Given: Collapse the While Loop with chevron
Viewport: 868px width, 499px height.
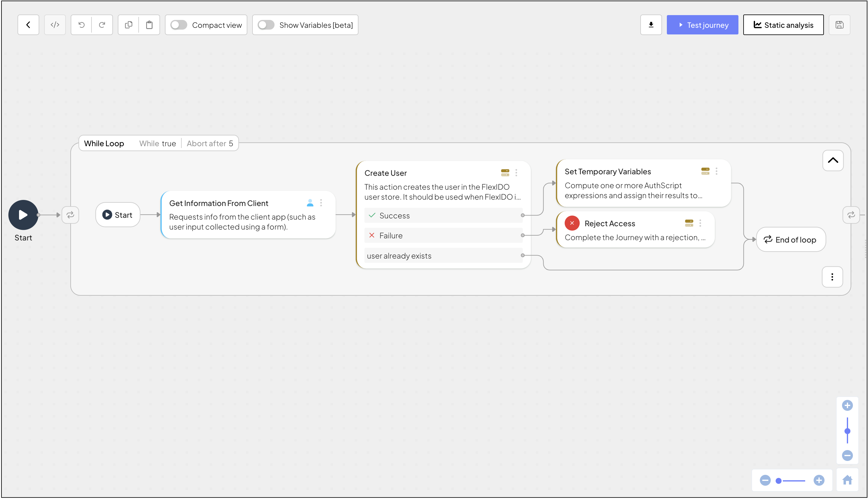Looking at the screenshot, I should [x=833, y=160].
